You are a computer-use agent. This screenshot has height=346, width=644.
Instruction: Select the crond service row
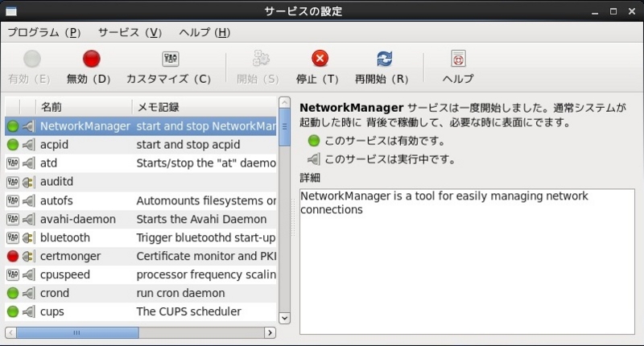(141, 293)
